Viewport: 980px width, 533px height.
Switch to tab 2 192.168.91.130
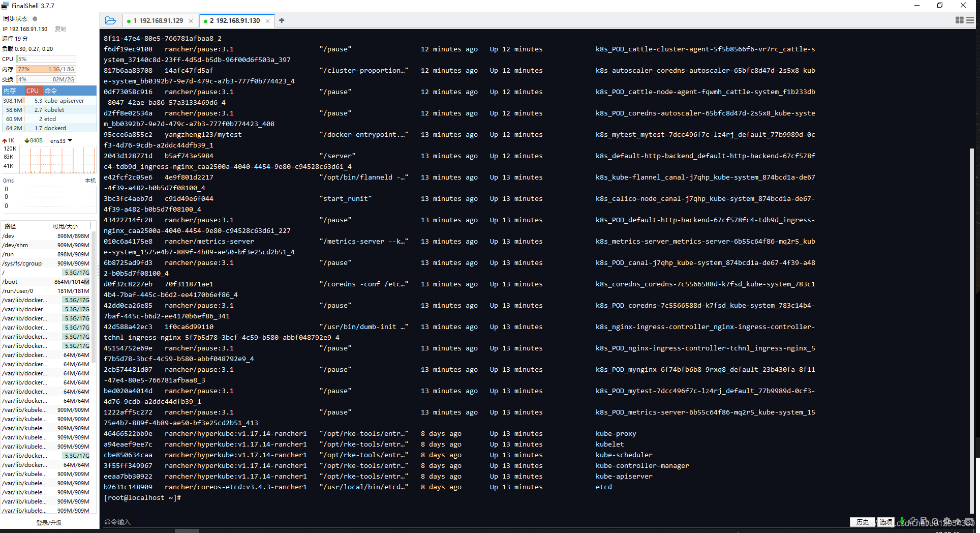point(237,21)
